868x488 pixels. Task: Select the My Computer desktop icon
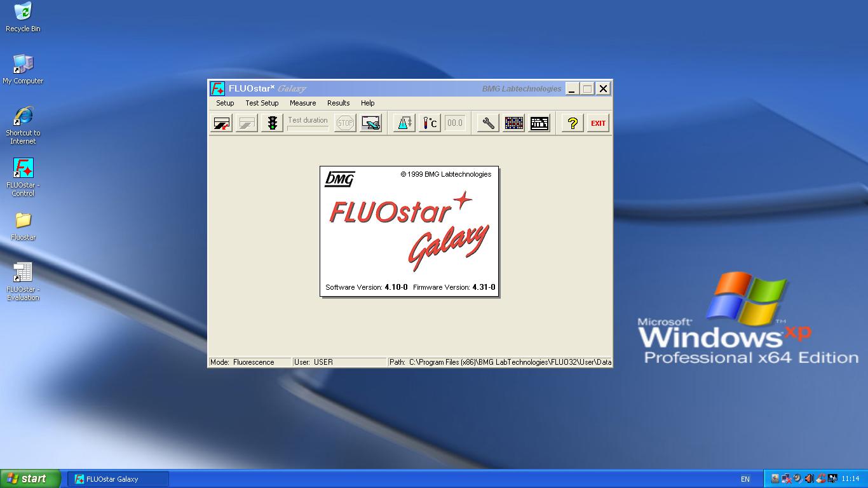[x=23, y=69]
